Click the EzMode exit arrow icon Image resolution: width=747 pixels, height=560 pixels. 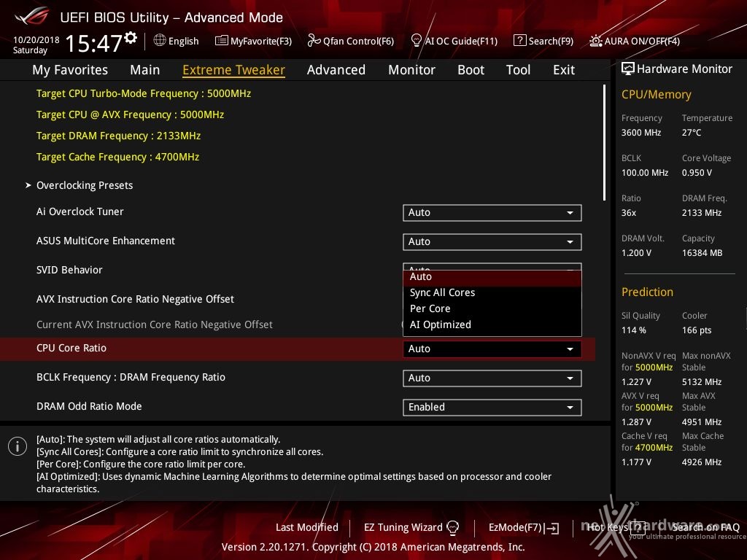coord(553,528)
